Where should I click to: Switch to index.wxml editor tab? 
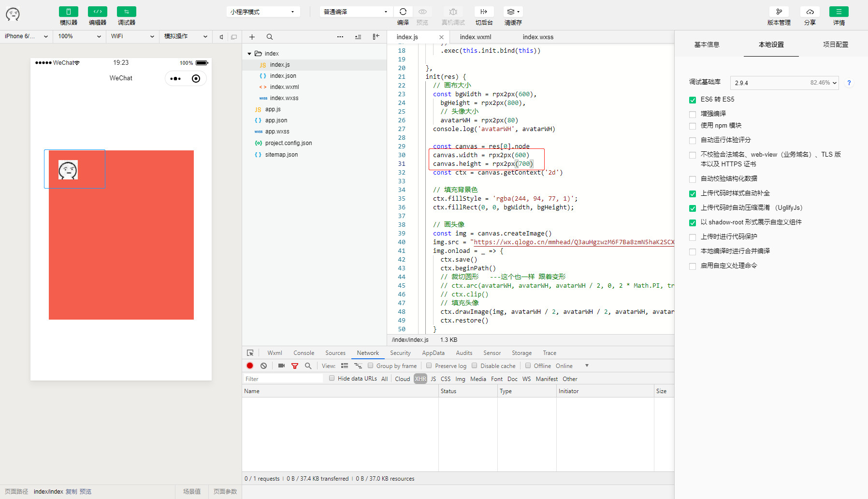(x=476, y=37)
